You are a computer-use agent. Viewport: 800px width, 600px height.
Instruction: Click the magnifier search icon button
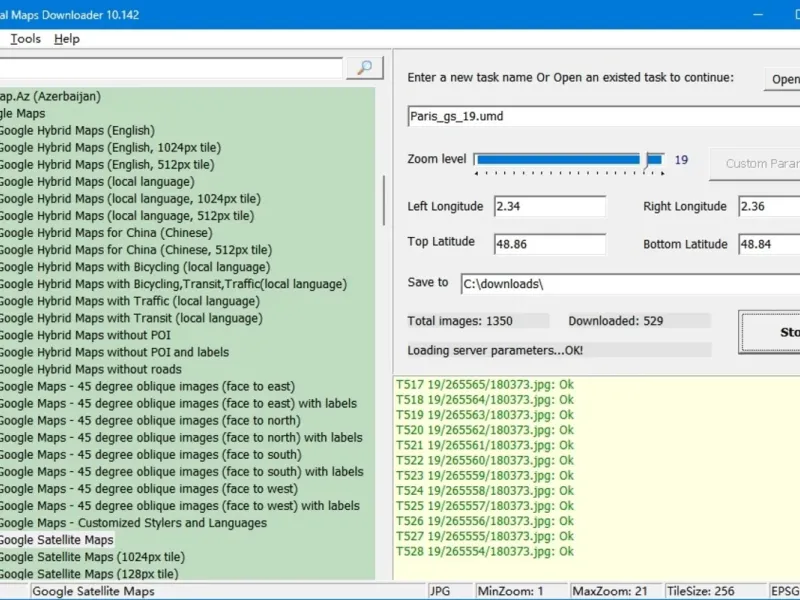coord(365,68)
